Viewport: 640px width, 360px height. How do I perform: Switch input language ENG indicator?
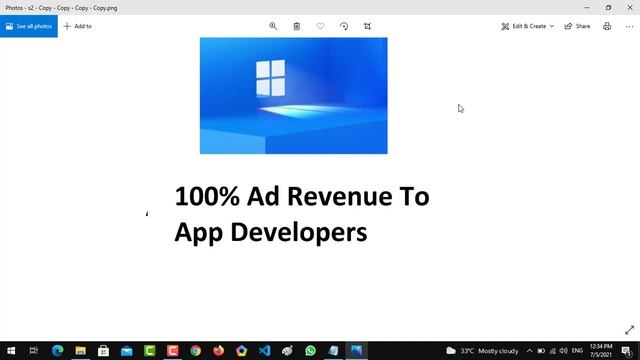577,351
